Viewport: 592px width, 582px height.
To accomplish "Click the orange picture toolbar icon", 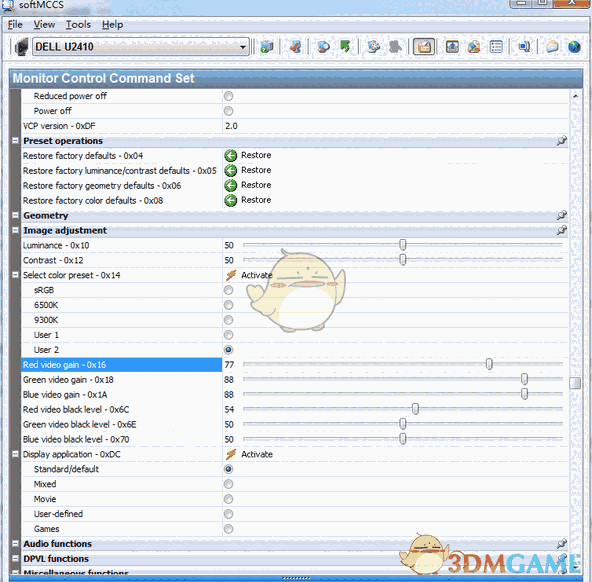I will pyautogui.click(x=474, y=47).
